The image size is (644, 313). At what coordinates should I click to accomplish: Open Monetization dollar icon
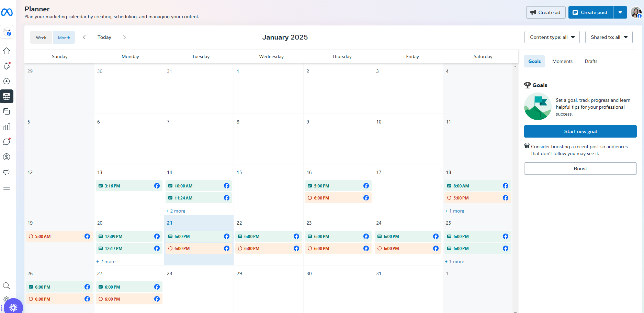(x=7, y=157)
